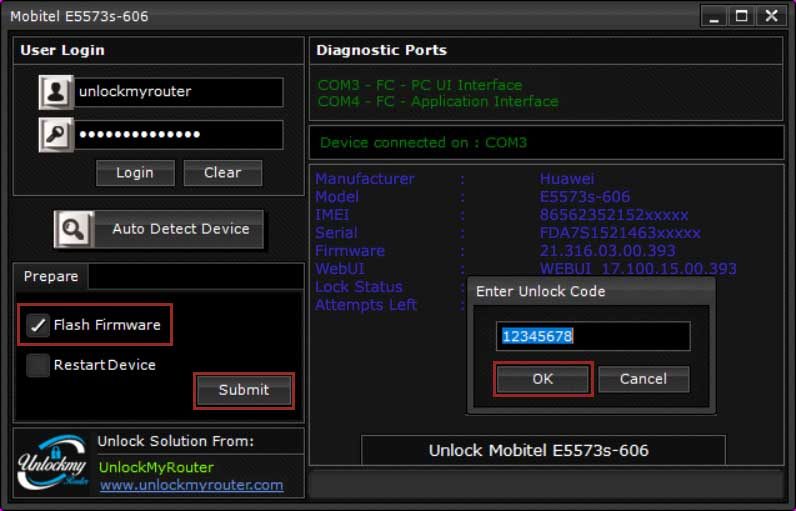
Task: Click the bottom progress bar area
Action: (x=546, y=484)
